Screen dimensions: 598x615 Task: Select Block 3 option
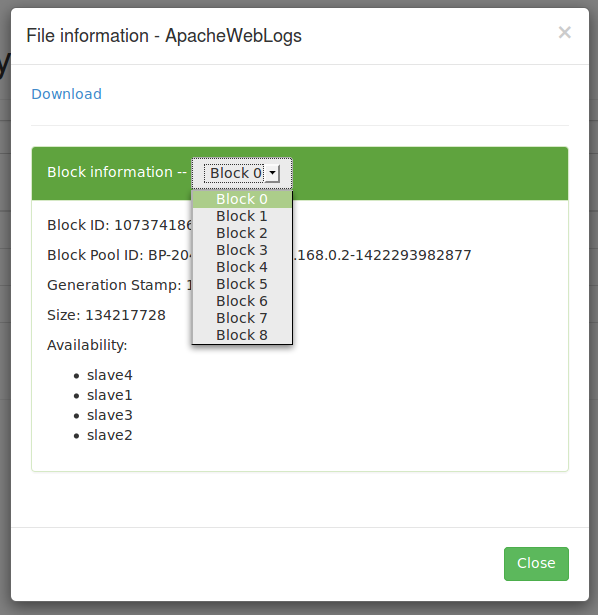[x=242, y=250]
